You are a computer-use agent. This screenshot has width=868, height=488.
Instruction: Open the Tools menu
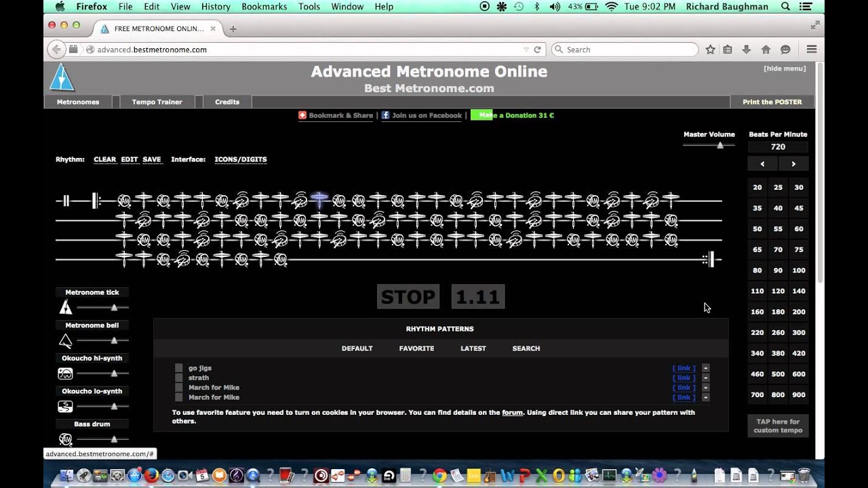pos(309,7)
